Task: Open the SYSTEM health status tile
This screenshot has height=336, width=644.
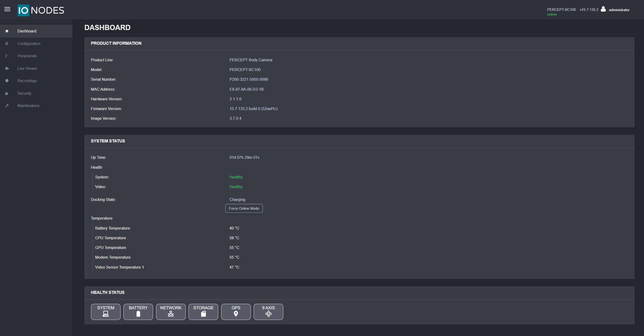Action: pyautogui.click(x=105, y=312)
